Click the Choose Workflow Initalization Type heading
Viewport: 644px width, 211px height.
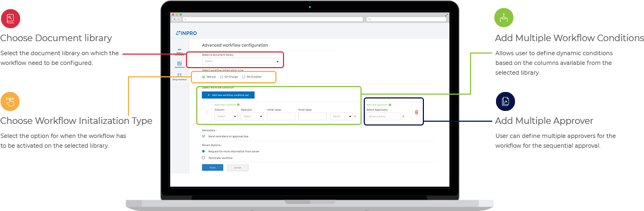pyautogui.click(x=76, y=121)
